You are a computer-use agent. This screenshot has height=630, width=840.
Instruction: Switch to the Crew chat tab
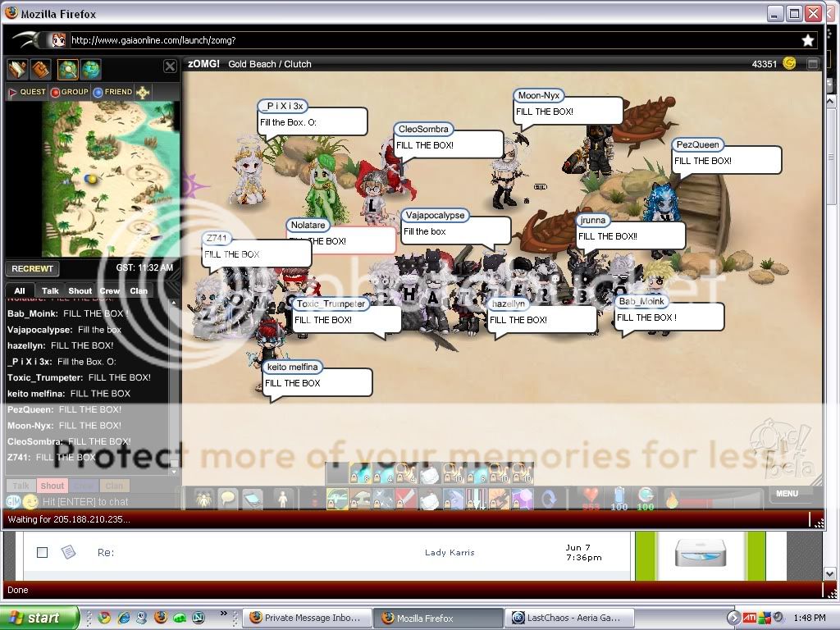pyautogui.click(x=110, y=290)
